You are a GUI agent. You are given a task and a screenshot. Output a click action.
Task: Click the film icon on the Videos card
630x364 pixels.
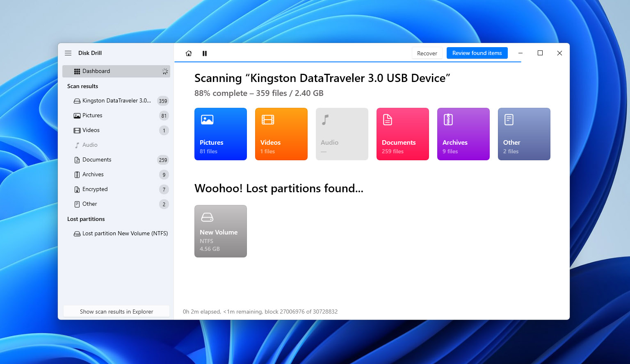pos(268,120)
